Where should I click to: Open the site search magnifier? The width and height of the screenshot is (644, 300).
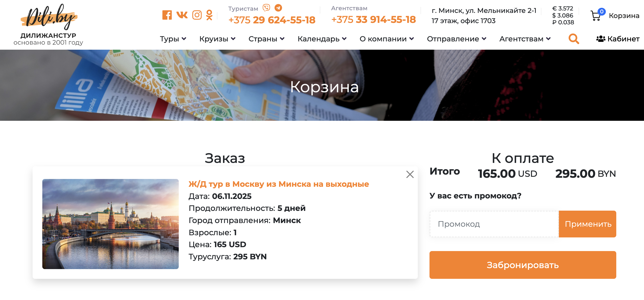[x=573, y=39]
